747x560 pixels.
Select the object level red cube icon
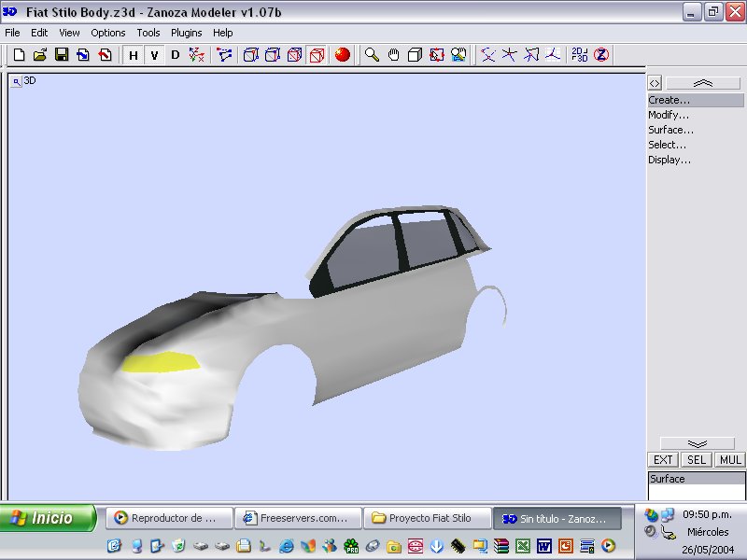317,55
